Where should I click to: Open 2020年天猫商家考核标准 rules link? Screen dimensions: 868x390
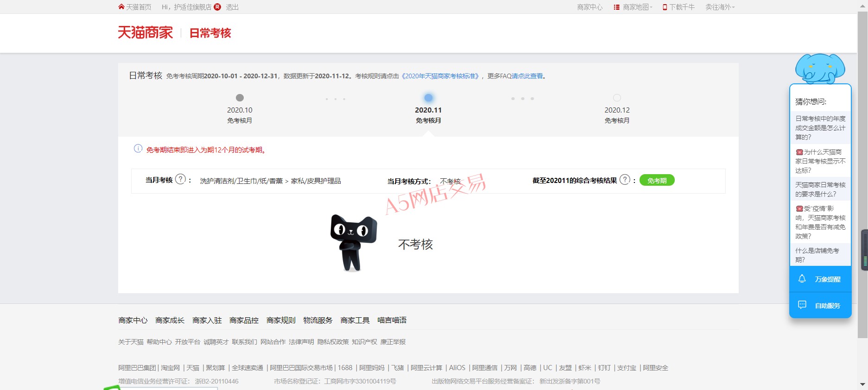(x=440, y=76)
